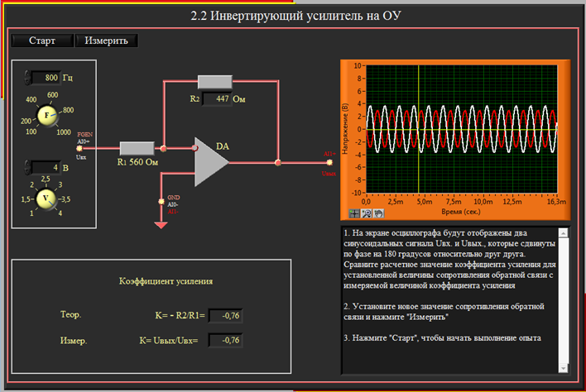Click the 16,3m time axis value
586x392 pixels.
point(556,202)
